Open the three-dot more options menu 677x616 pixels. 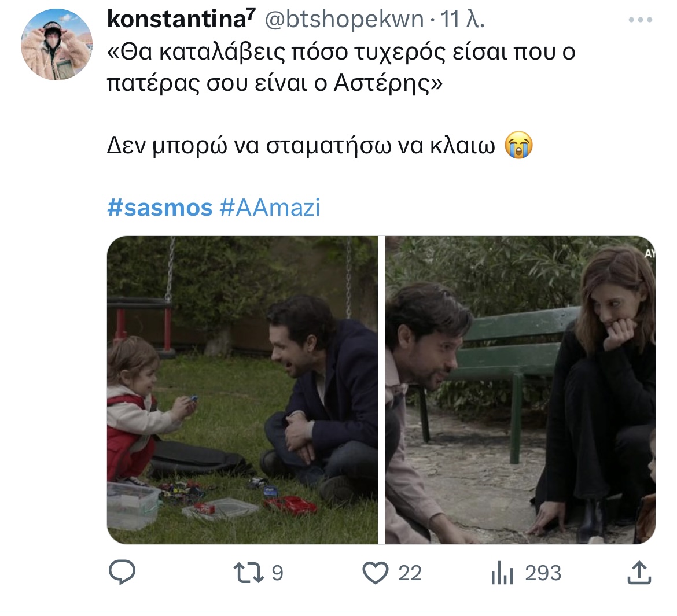641,20
